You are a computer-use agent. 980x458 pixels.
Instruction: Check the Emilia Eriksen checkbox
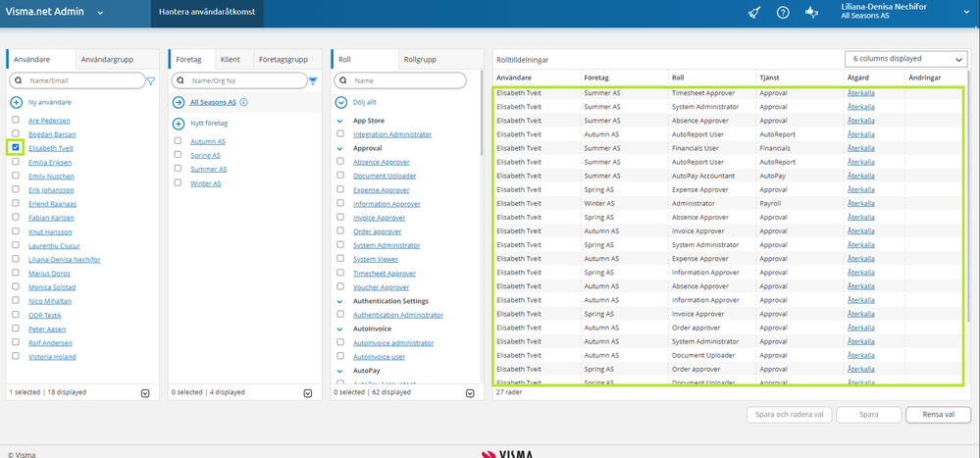pos(16,162)
